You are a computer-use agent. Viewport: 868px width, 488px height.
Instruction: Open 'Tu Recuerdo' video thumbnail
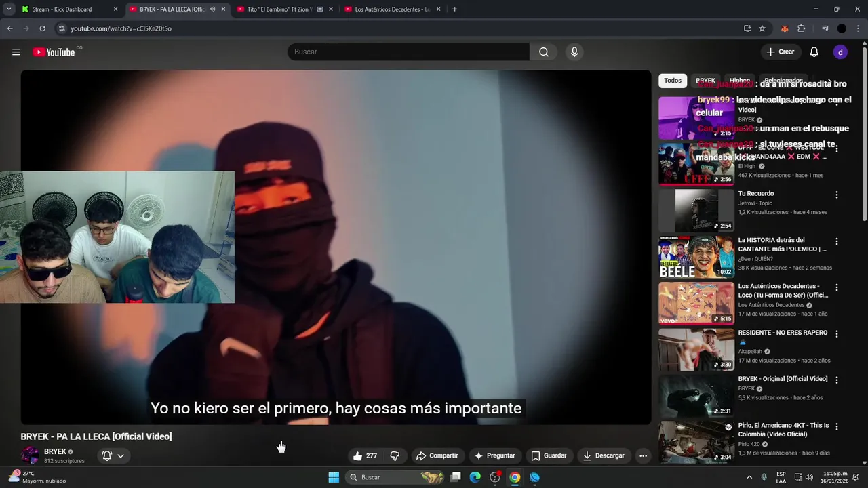click(696, 210)
